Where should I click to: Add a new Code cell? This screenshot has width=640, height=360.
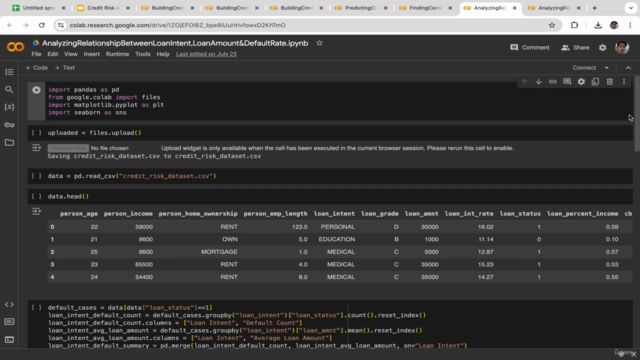[37, 68]
